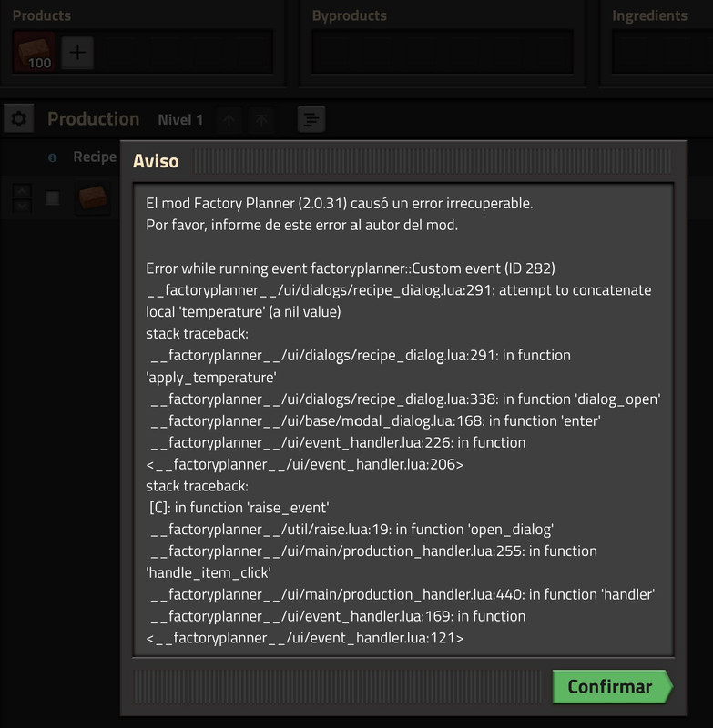The width and height of the screenshot is (713, 728).
Task: Click the Confirmar button
Action: point(612,686)
